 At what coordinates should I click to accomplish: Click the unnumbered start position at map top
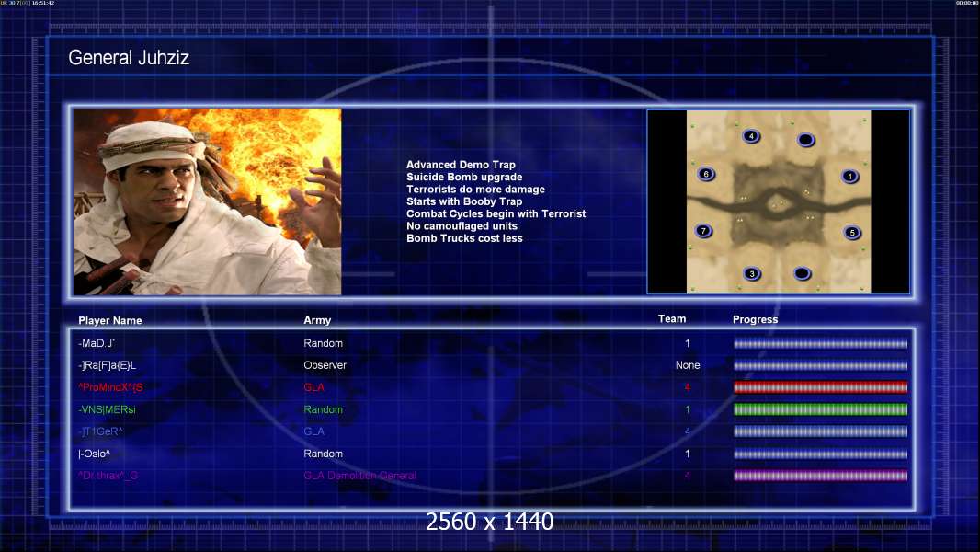[x=806, y=140]
